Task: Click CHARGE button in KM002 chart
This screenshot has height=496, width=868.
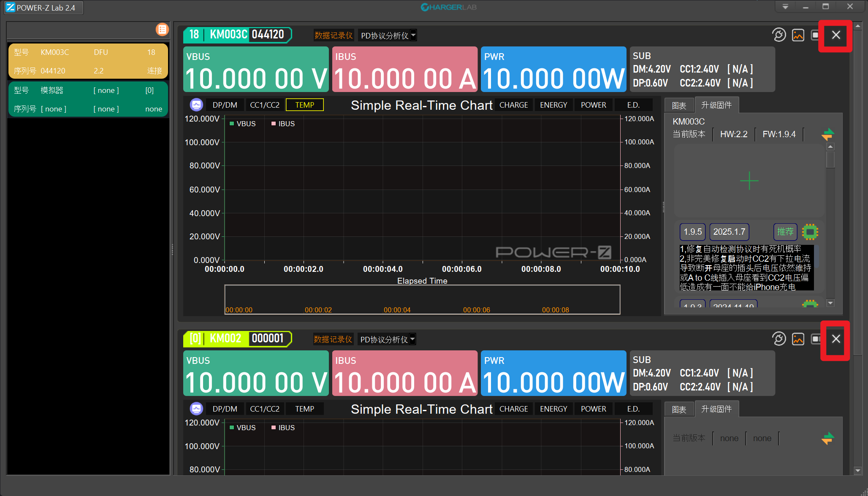Action: [514, 409]
